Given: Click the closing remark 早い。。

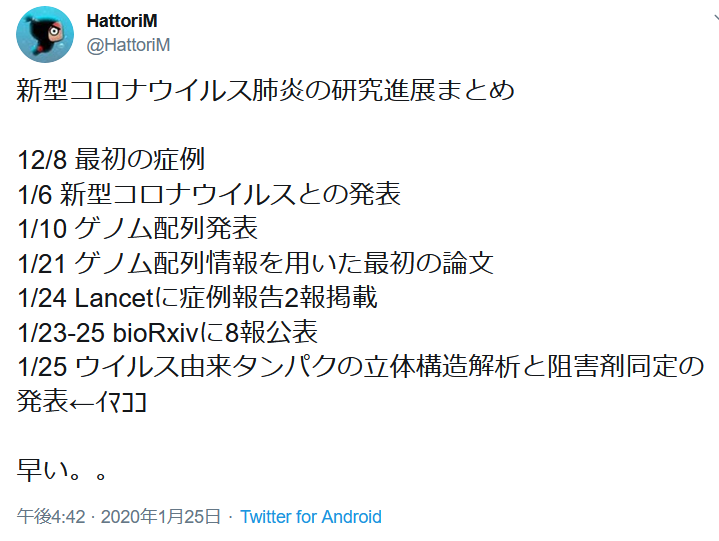Looking at the screenshot, I should point(62,471).
